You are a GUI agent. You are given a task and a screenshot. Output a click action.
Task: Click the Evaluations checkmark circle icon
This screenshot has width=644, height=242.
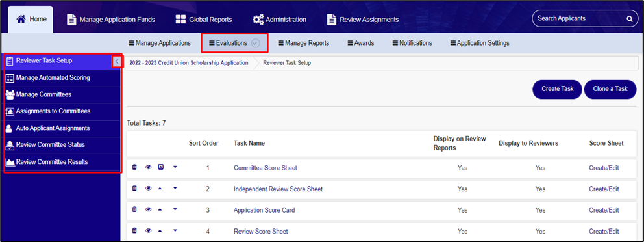click(x=256, y=43)
